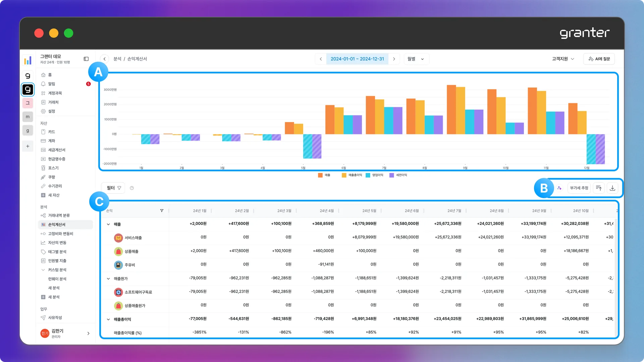The image size is (644, 362).
Task: Click the AI sparkle icon near 부가세 추정
Action: 559,188
